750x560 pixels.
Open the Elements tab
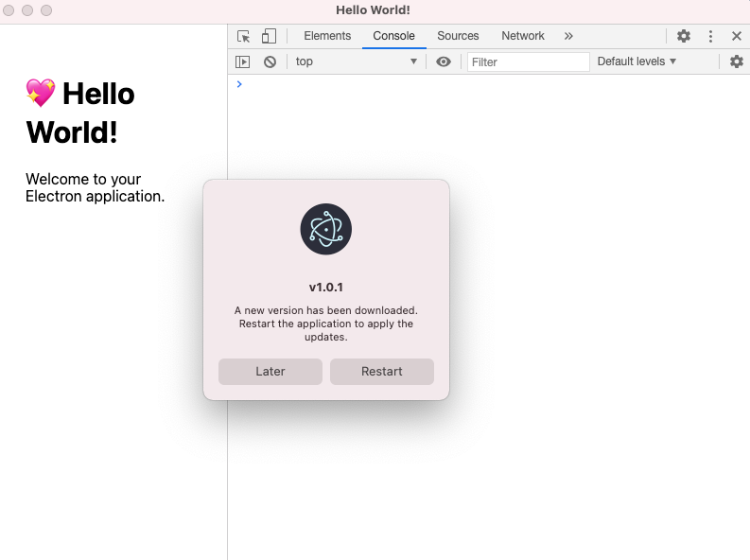(327, 36)
